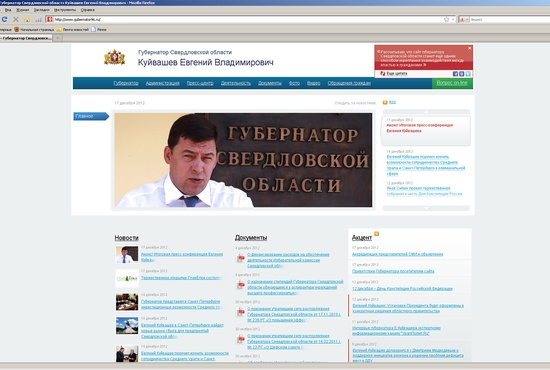Go to the browser home page icon
This screenshot has height=370, width=550.
tap(27, 20)
